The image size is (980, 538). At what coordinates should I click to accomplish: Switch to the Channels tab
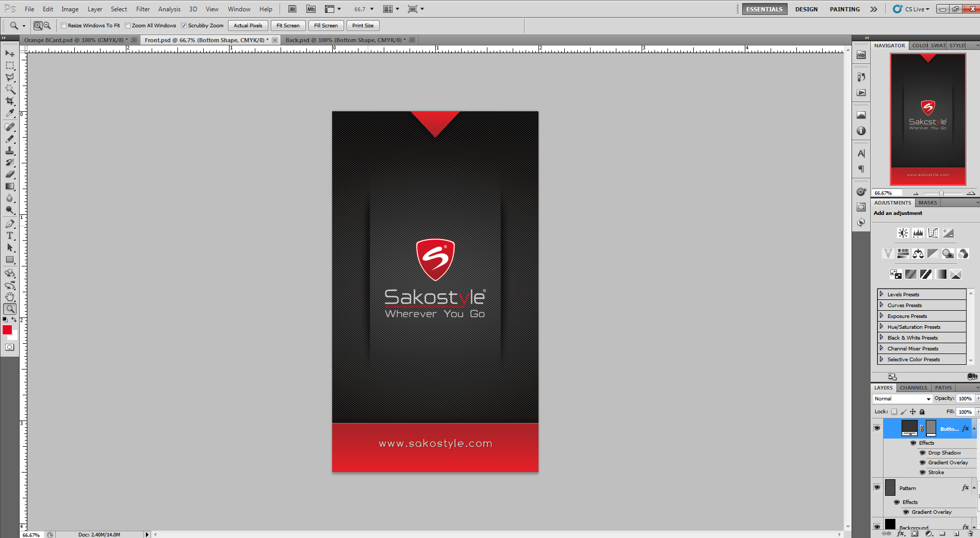tap(913, 388)
